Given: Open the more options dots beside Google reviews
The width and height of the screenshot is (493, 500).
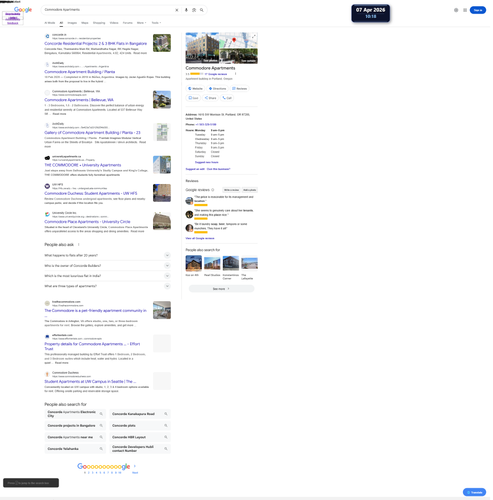Looking at the screenshot, I should (x=235, y=74).
